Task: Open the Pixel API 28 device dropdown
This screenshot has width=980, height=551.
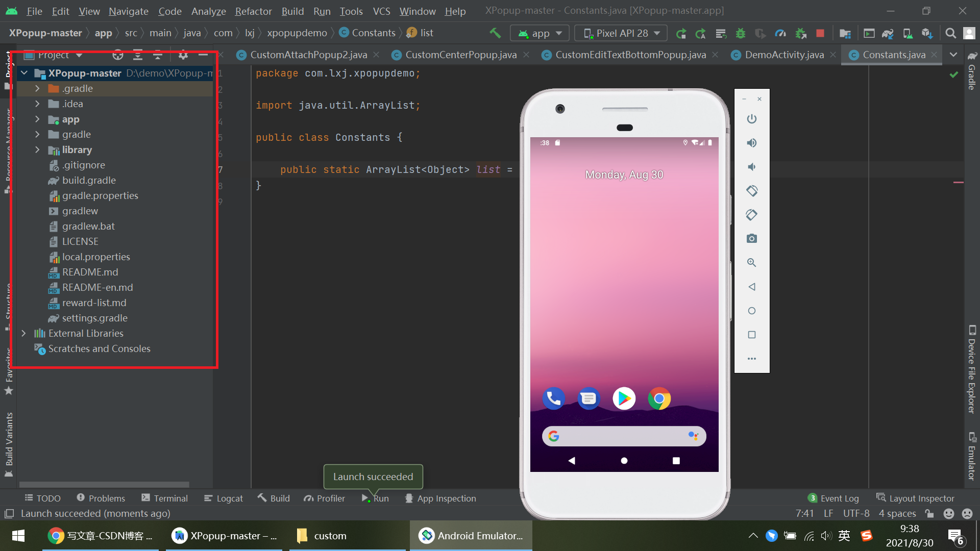Action: coord(620,33)
